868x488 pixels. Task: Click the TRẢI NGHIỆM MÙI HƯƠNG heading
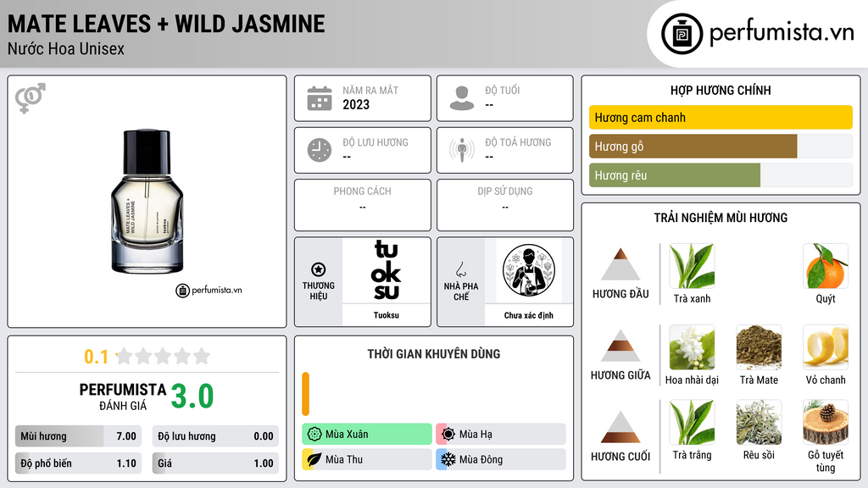pyautogui.click(x=721, y=218)
